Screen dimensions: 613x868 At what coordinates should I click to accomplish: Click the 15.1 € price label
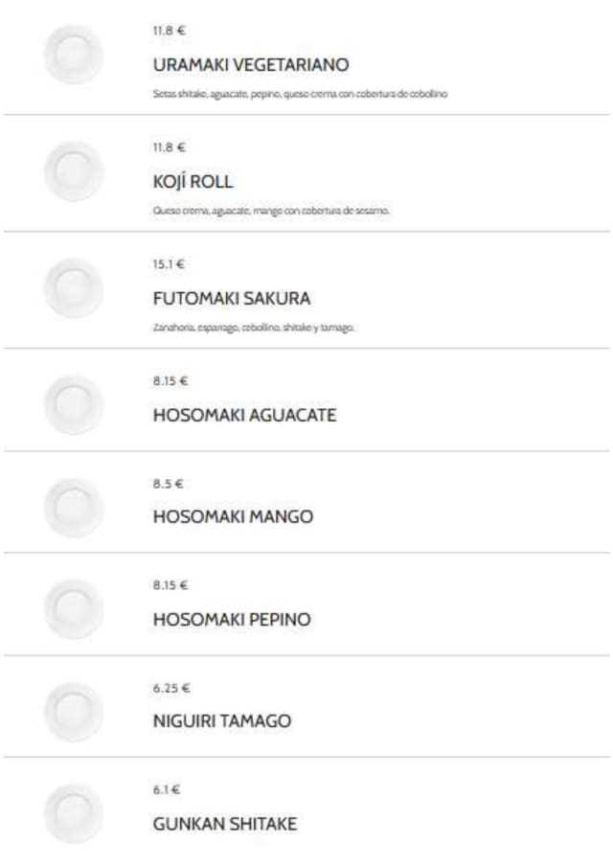pos(169,264)
